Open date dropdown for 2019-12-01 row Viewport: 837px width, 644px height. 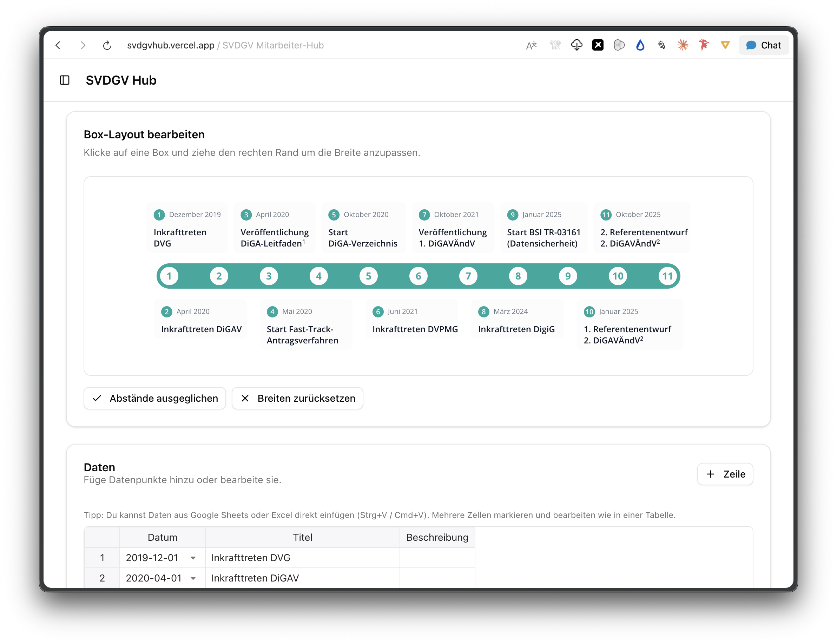pyautogui.click(x=193, y=558)
